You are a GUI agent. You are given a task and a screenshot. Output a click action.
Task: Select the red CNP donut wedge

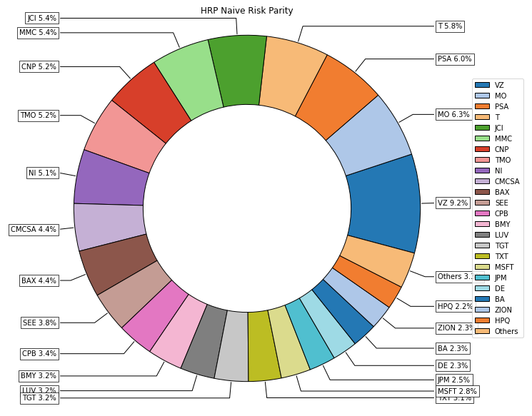click(151, 103)
